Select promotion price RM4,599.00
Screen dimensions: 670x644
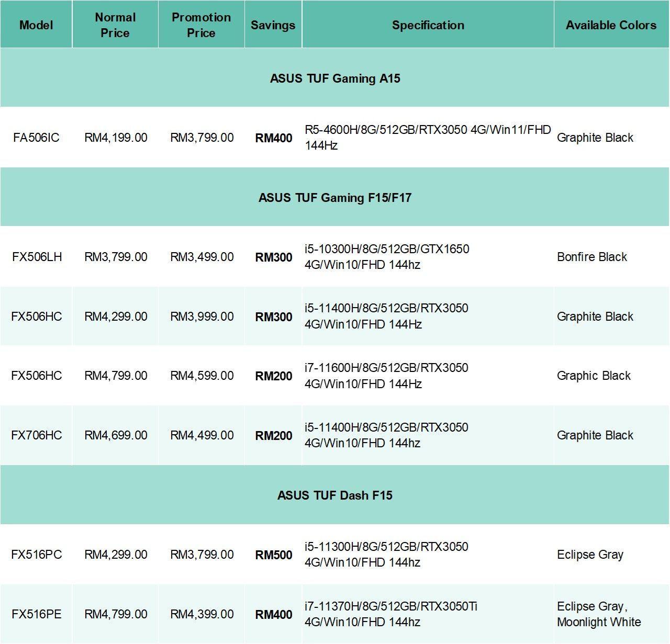pos(202,376)
